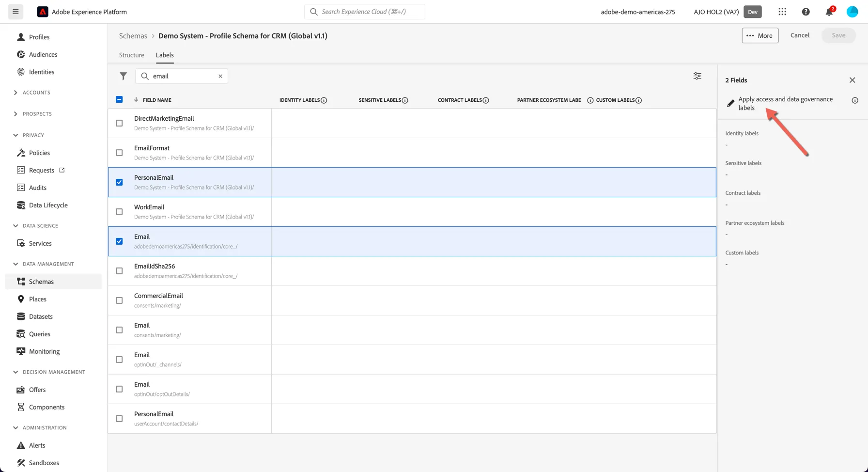Open column settings sliders icon
Image resolution: width=868 pixels, height=472 pixels.
tap(697, 76)
